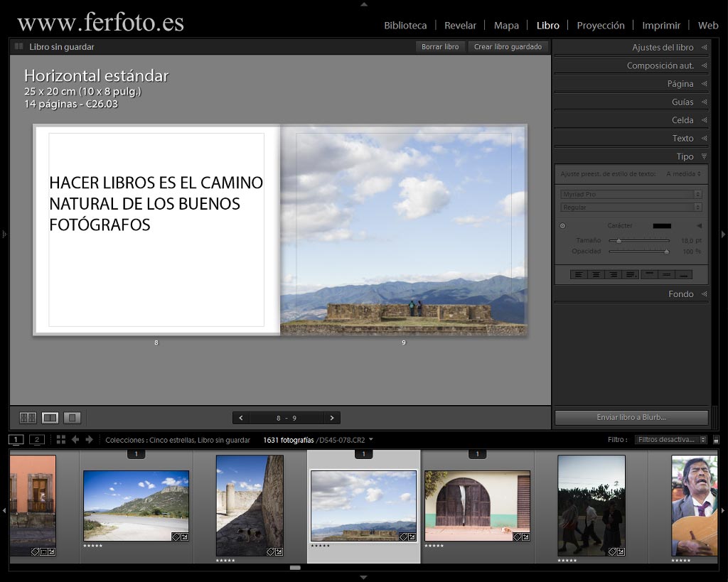Click Crear libro guardado button

(508, 47)
